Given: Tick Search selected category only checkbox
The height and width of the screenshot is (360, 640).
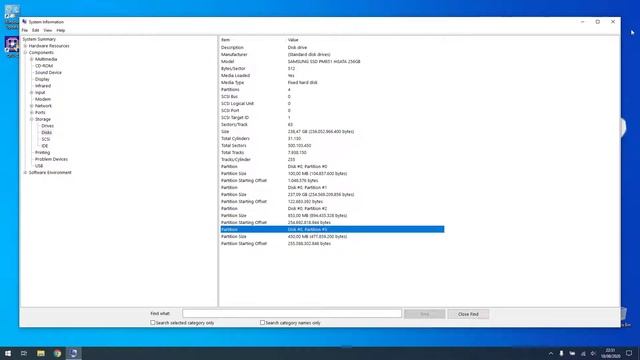Looking at the screenshot, I should pos(153,322).
